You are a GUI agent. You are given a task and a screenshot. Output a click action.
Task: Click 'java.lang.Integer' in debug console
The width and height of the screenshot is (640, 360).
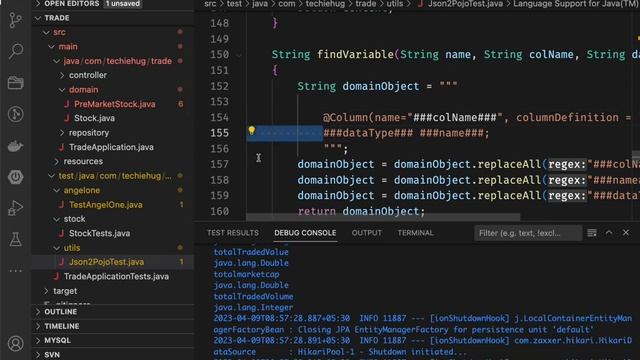[x=253, y=307]
